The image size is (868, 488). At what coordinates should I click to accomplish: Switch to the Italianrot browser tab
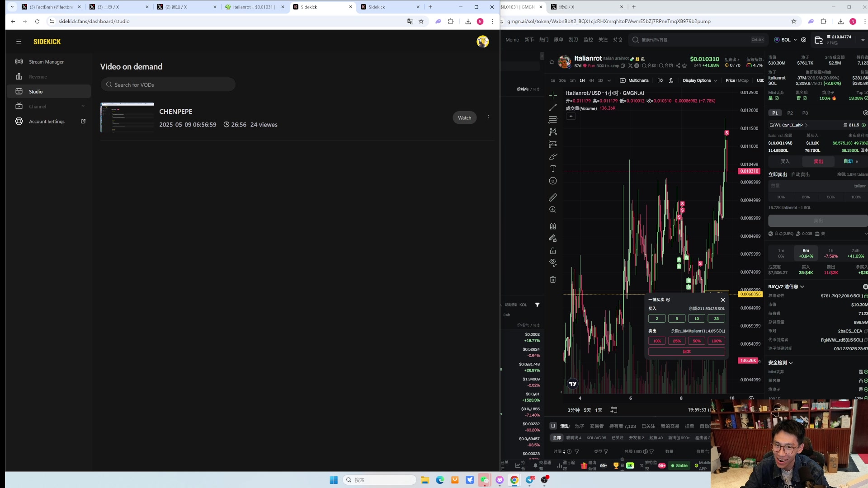(255, 7)
